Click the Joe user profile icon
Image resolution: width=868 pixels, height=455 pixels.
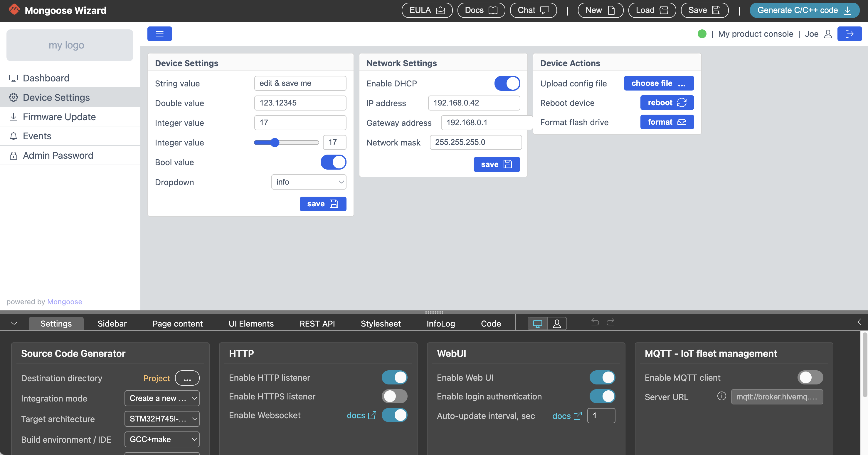(827, 34)
